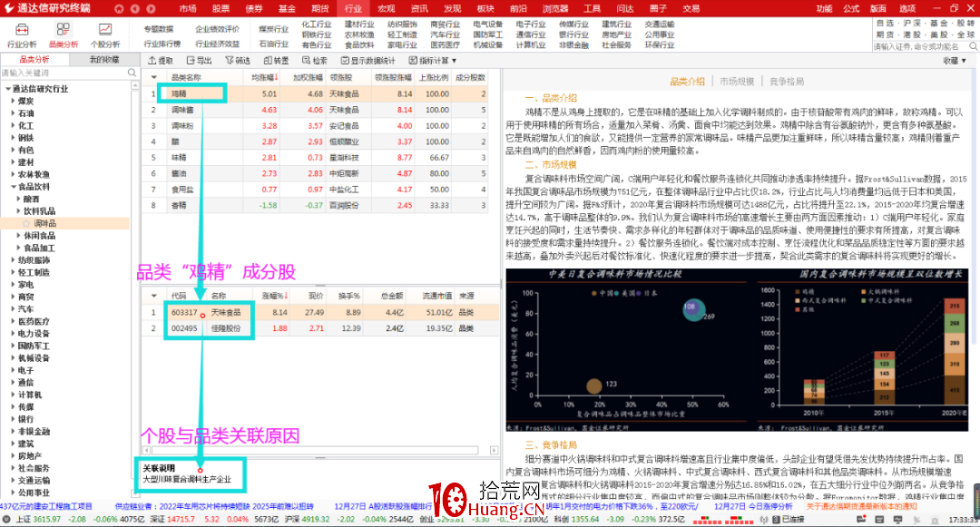Sort by 流通市值 column header

tap(436, 296)
